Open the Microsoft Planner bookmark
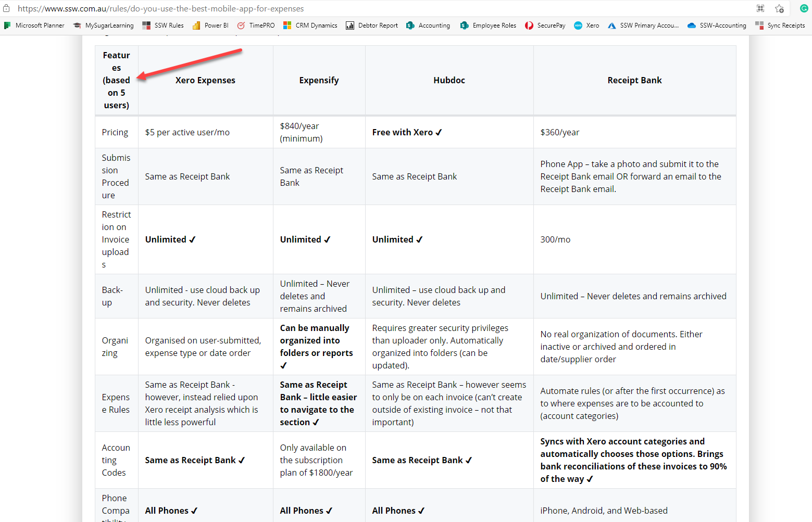 [x=34, y=25]
